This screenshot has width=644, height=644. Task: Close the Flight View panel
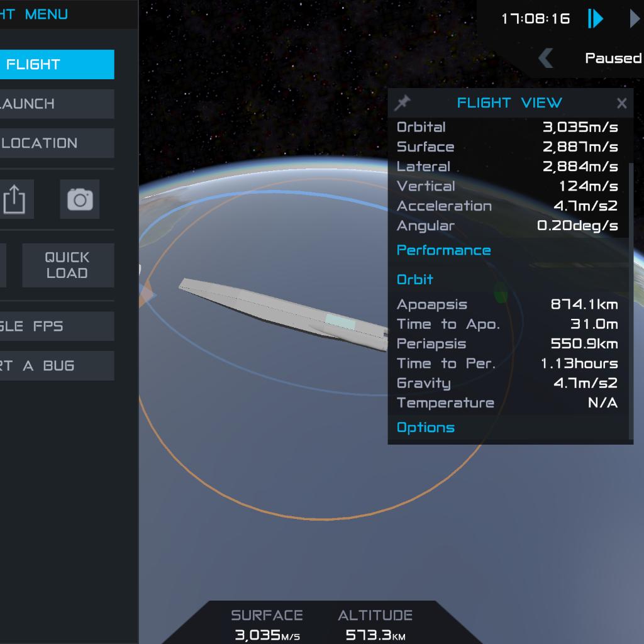click(x=621, y=103)
